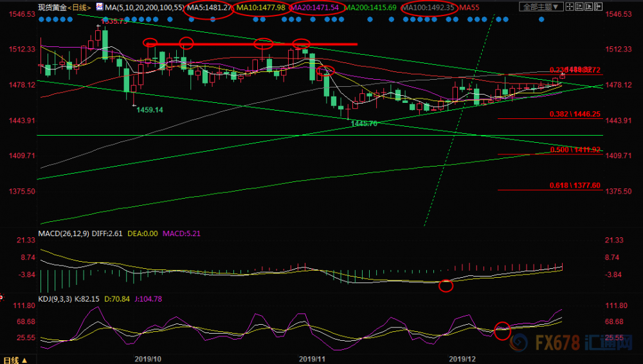Click the MA indicator chart icon

point(100,6)
